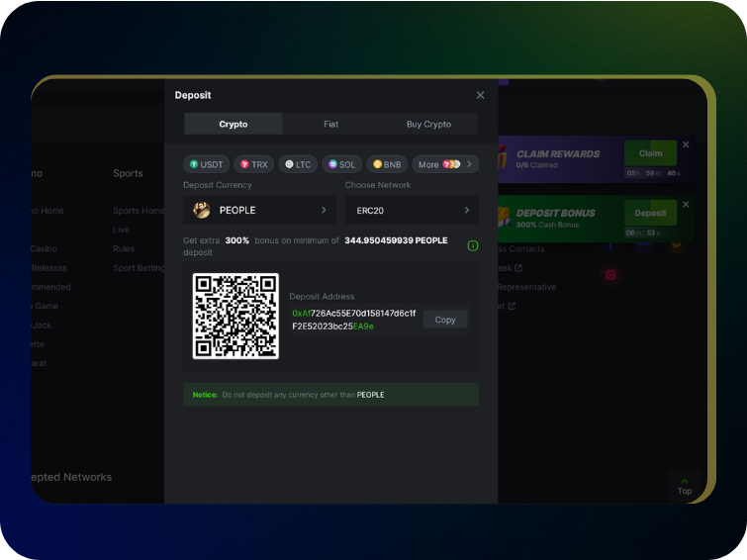The width and height of the screenshot is (747, 560).
Task: Open the Buy Crypto tab
Action: 428,124
